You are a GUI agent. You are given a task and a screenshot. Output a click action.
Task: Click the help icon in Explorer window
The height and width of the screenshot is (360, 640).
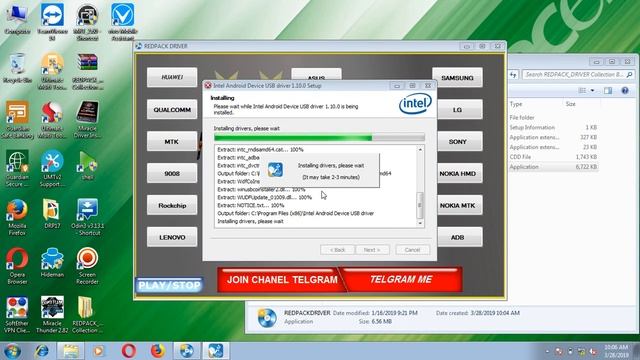coord(625,91)
